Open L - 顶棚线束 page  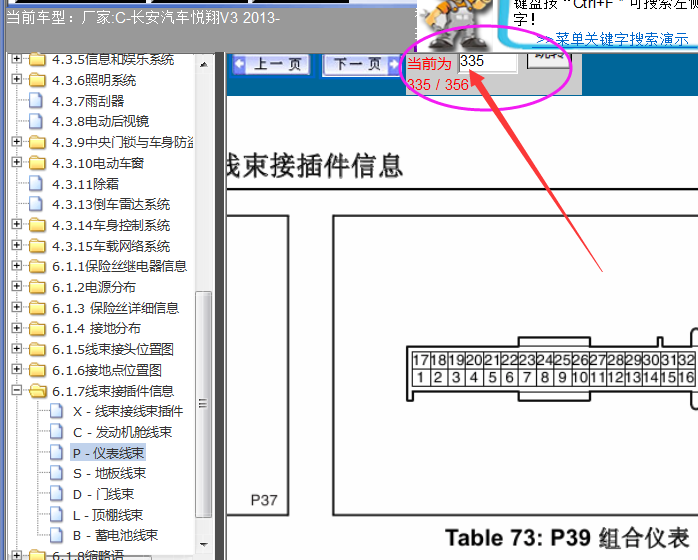click(108, 515)
